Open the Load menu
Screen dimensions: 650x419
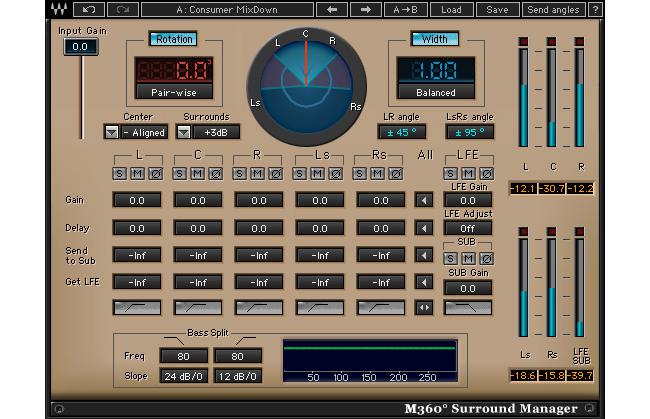click(452, 9)
